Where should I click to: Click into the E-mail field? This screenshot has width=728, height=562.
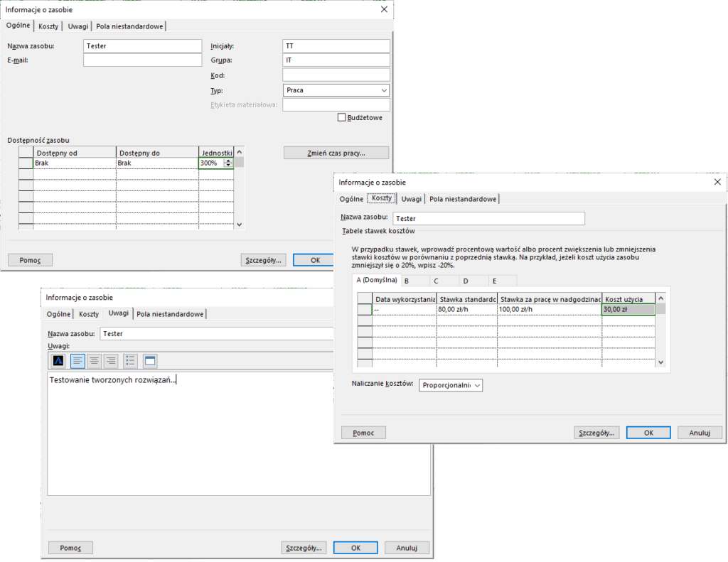[x=142, y=60]
